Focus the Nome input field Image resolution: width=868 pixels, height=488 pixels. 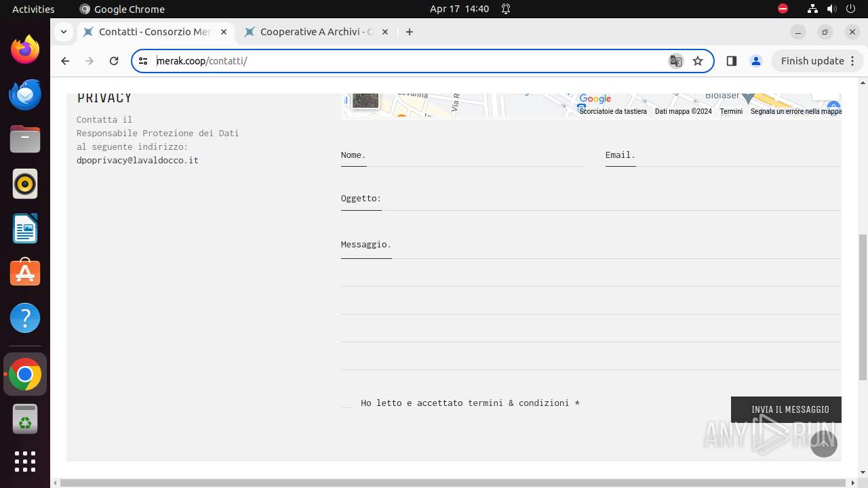click(463, 155)
